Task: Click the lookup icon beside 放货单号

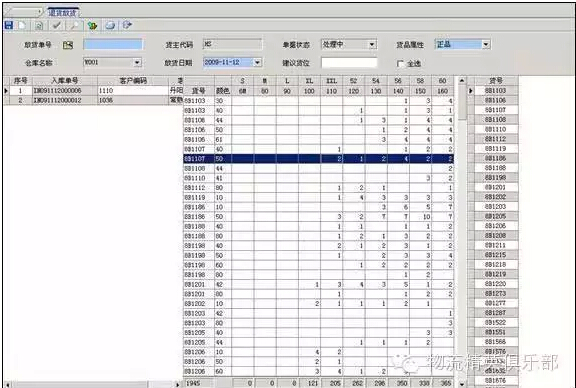Action: tap(68, 45)
